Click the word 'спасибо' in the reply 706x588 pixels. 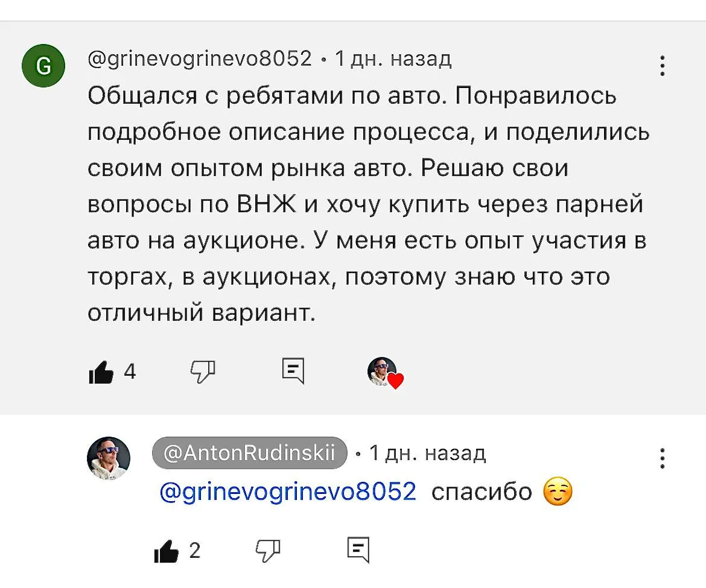point(482,492)
